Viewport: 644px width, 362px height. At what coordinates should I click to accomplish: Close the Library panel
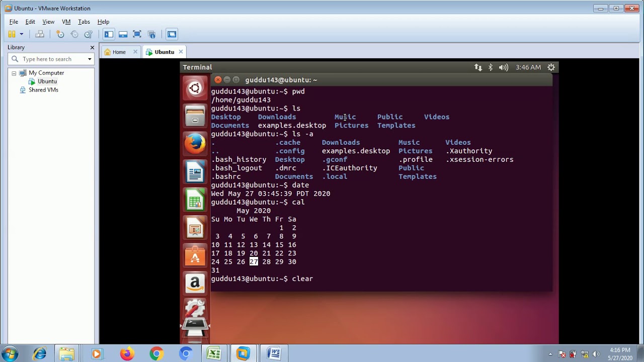(92, 47)
